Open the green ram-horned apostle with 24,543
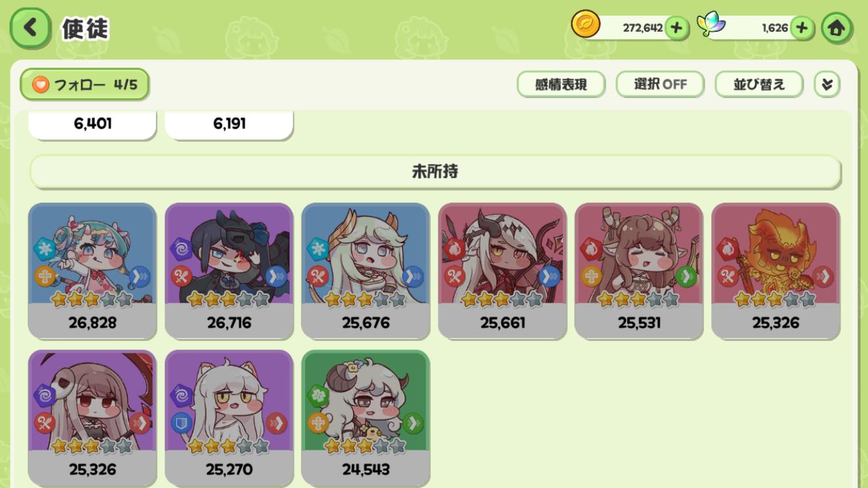The image size is (868, 488). [366, 418]
